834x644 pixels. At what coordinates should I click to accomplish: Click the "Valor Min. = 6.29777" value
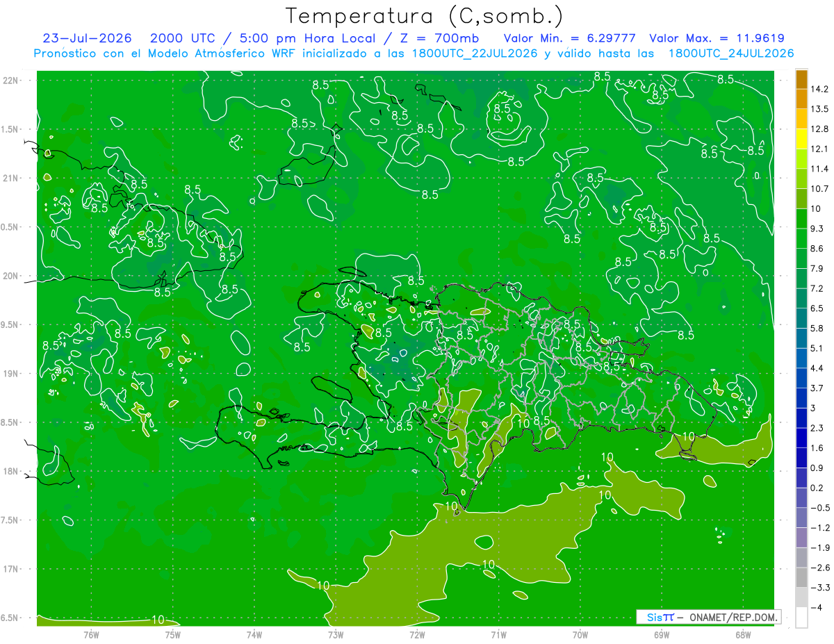[x=570, y=38]
